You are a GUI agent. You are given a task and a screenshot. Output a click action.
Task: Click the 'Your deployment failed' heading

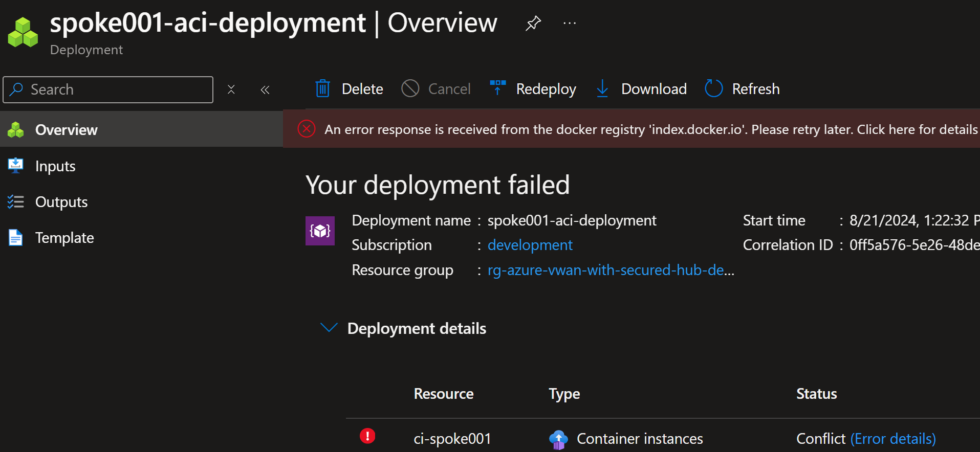[438, 185]
